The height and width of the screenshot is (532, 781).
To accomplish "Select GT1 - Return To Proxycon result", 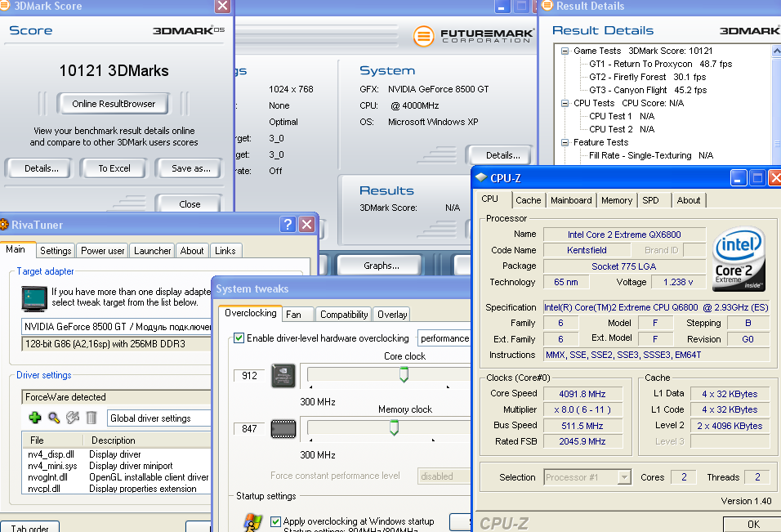I will [660, 64].
